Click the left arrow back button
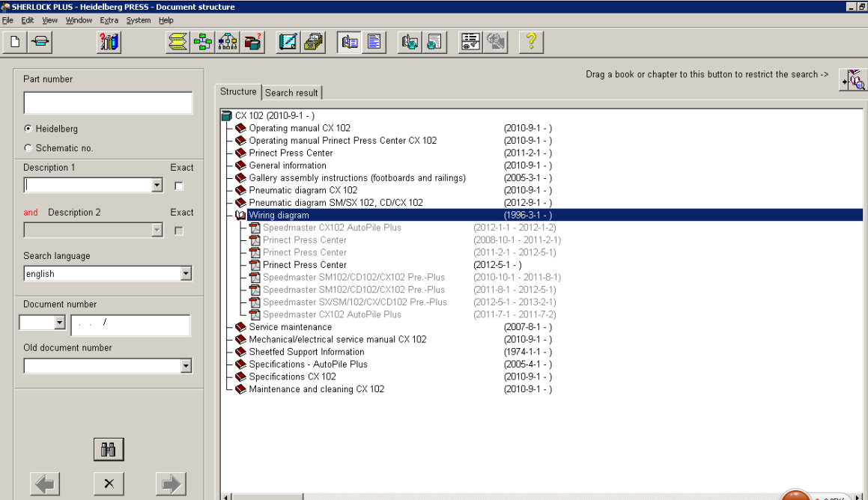 pyautogui.click(x=45, y=484)
